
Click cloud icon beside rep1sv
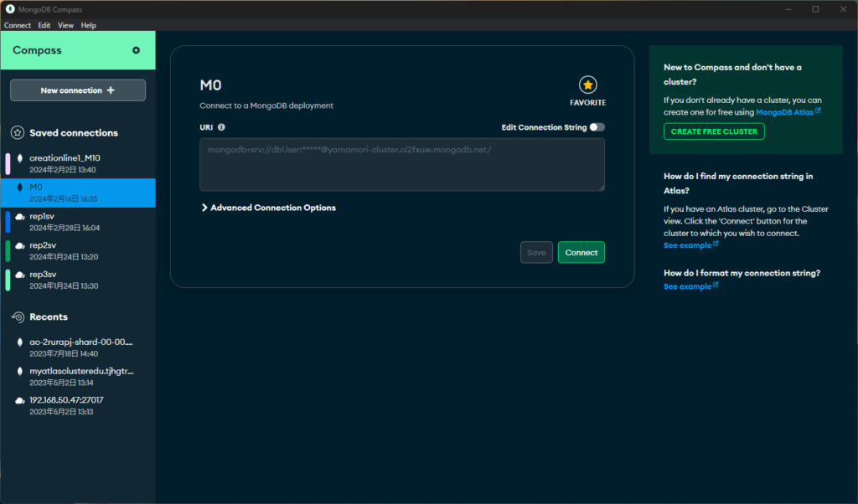(20, 217)
